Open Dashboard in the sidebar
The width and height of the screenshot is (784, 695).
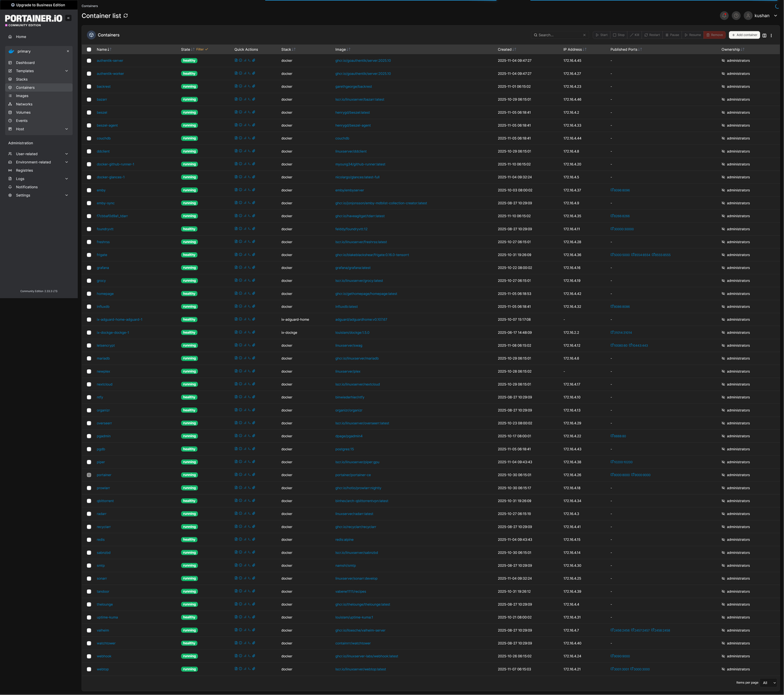(x=25, y=62)
